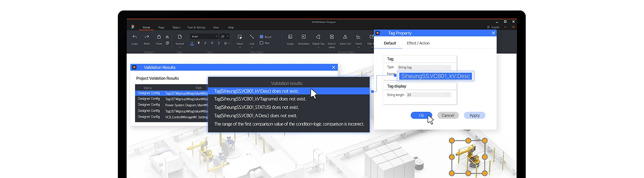The width and height of the screenshot is (644, 178).
Task: Add an Animation object
Action: (304, 37)
